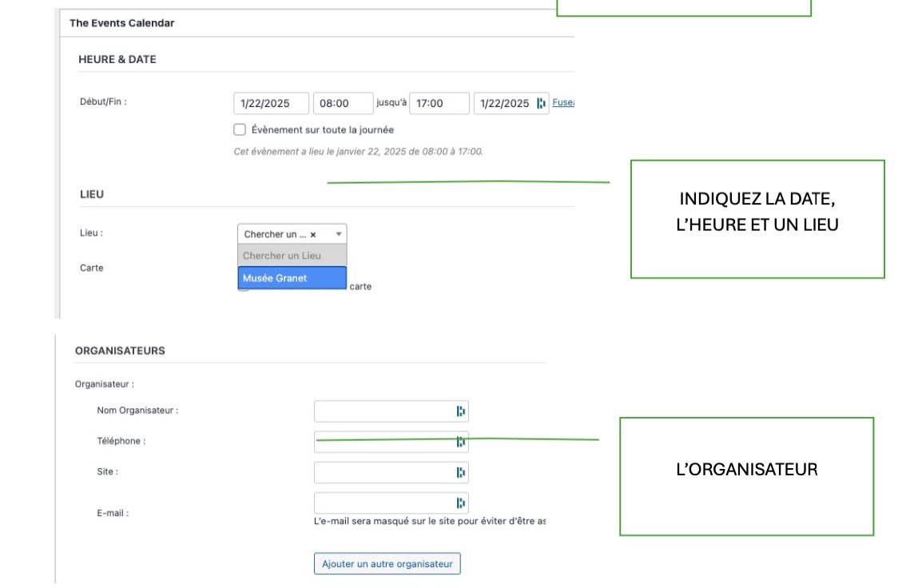Viewport: 918px width, 588px height.
Task: Click the autofill icon in the Téléphone field
Action: 460,442
